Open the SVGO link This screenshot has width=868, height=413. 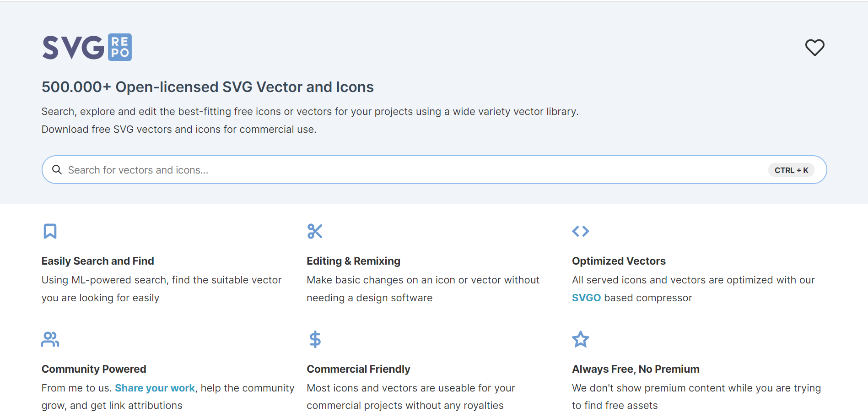tap(586, 298)
